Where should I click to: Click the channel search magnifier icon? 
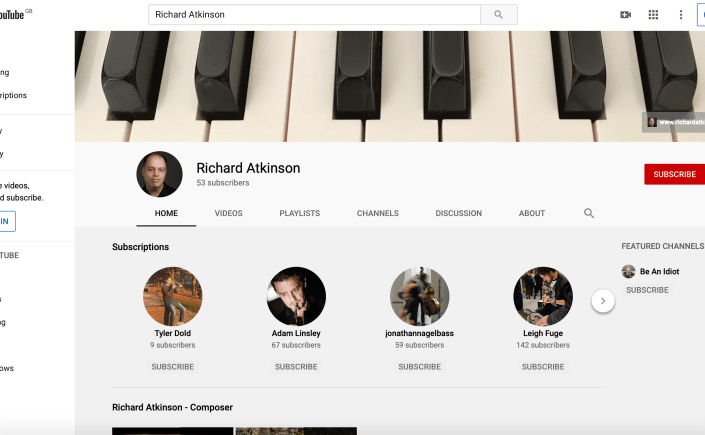[589, 213]
